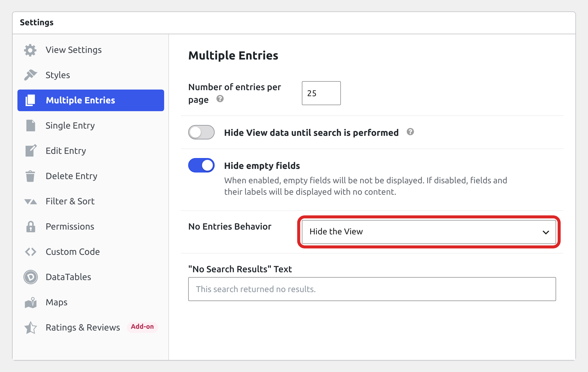Click the DataTables logo icon
This screenshot has height=372, width=588.
[30, 277]
